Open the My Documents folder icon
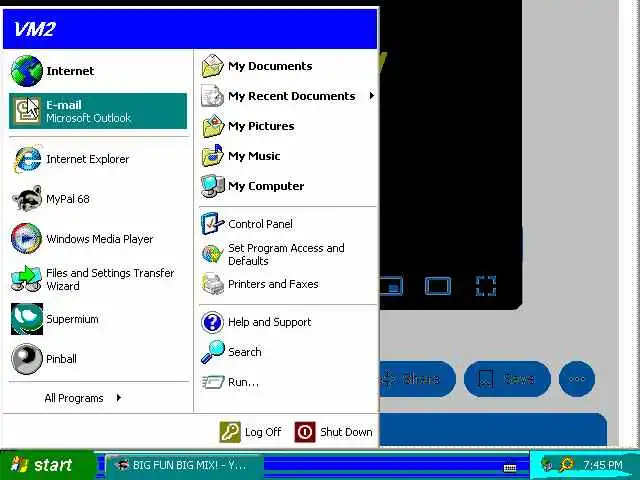 (213, 66)
